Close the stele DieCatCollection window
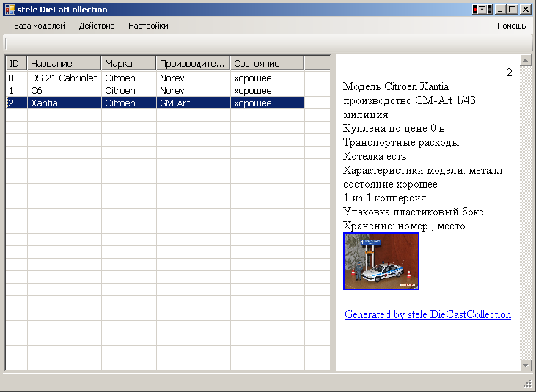 (x=526, y=10)
